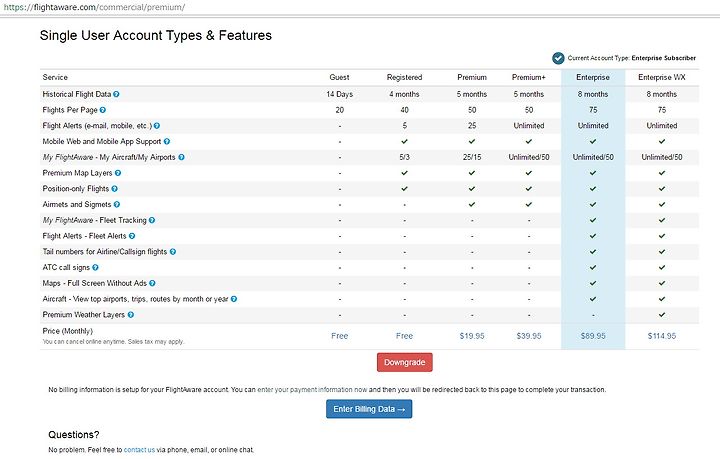
Task: Open help icon for Historical Flight Data
Action: pyautogui.click(x=116, y=94)
